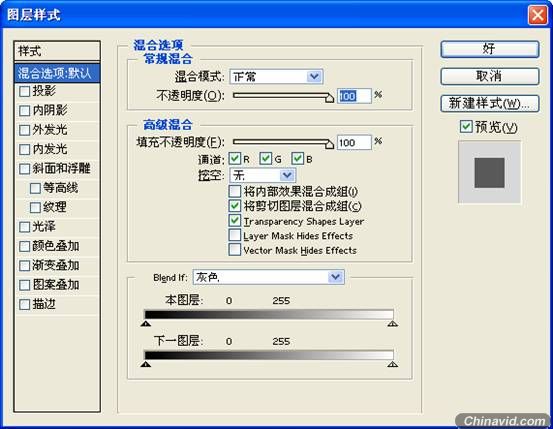Viewport: 553px width, 429px height.
Task: Click the 本图层 black point triangle marker
Action: (146, 323)
